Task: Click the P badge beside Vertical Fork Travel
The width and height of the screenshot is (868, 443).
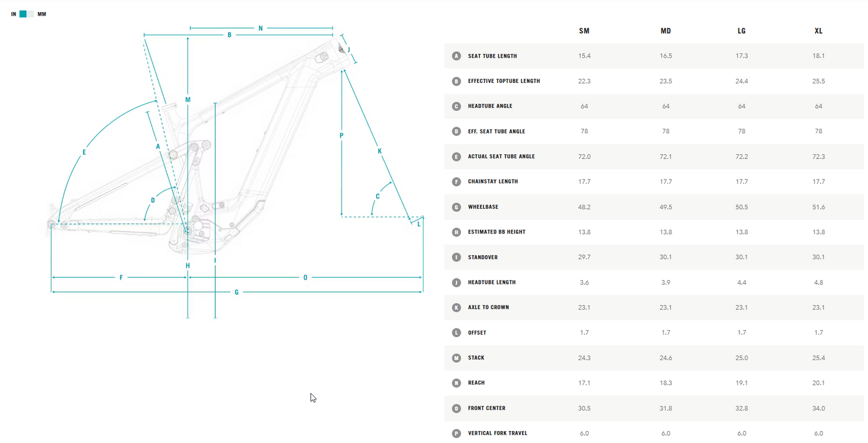Action: (457, 433)
